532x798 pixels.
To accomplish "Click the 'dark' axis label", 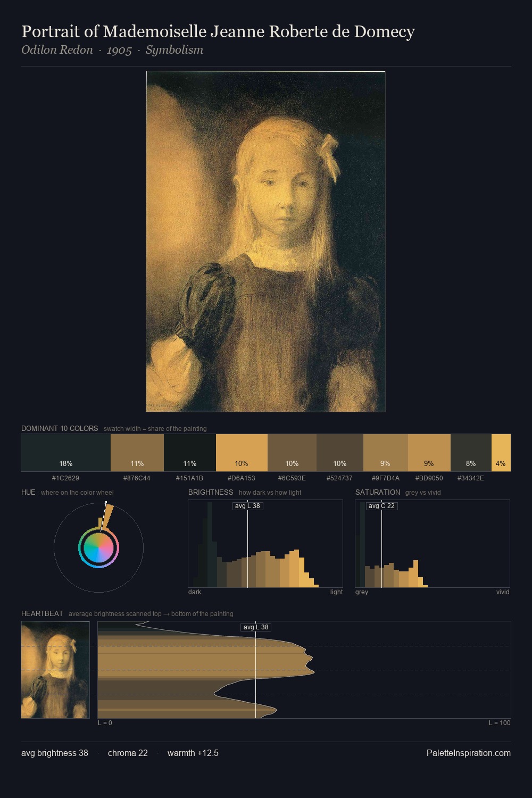I will click(195, 592).
